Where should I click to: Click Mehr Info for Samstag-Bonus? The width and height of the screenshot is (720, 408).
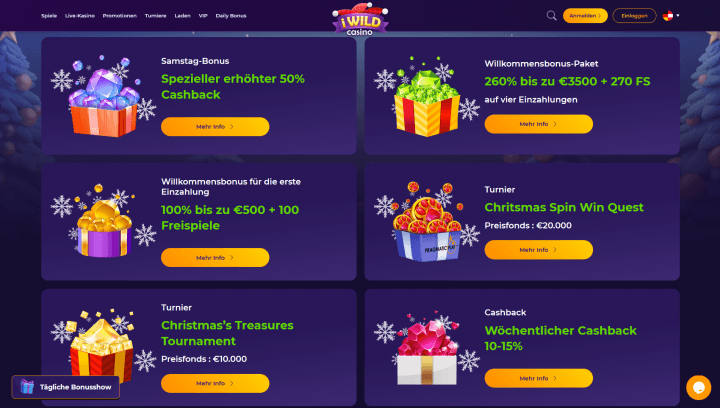pyautogui.click(x=215, y=127)
